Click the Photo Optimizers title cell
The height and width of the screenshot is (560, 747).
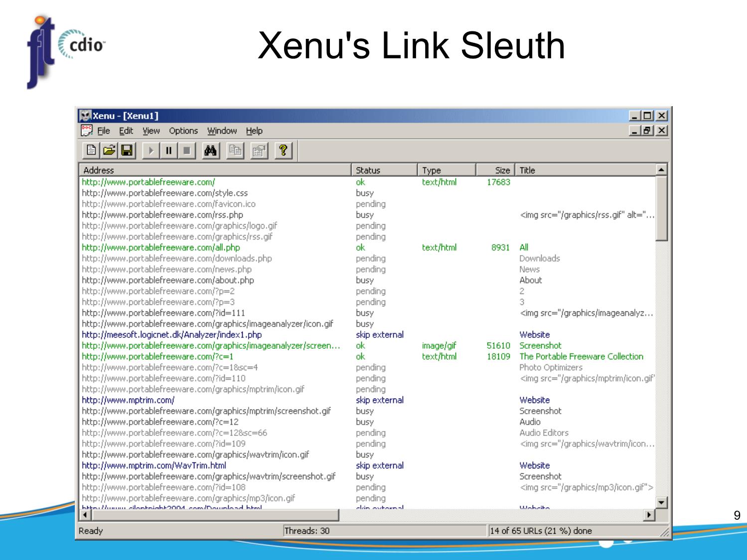[x=551, y=368]
